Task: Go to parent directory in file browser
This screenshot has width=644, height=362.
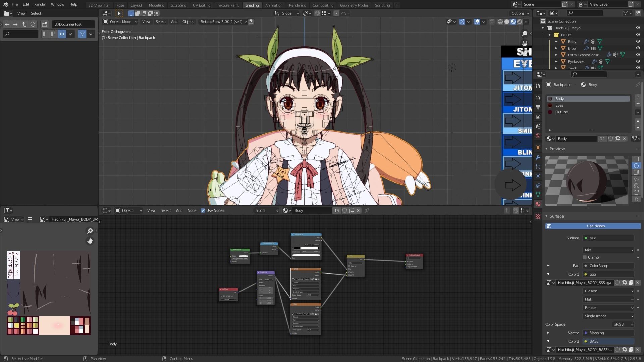Action: (24, 24)
